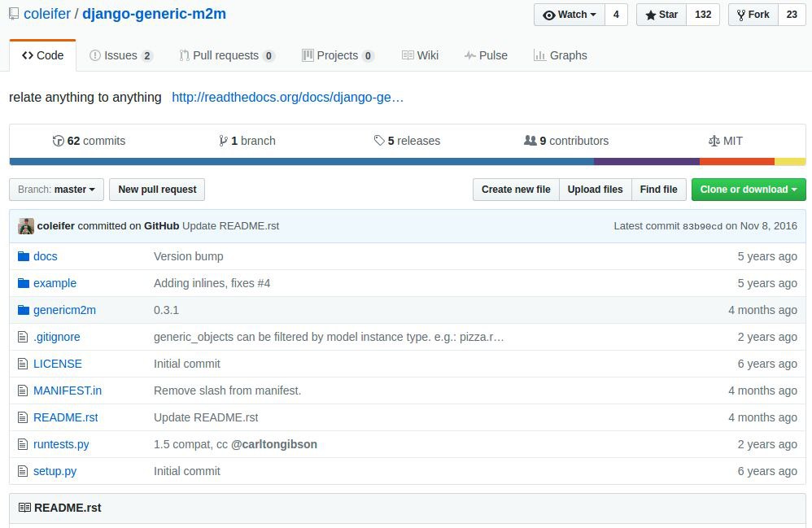Click yellow segment of language bar
Image resolution: width=812 pixels, height=528 pixels.
pos(790,162)
